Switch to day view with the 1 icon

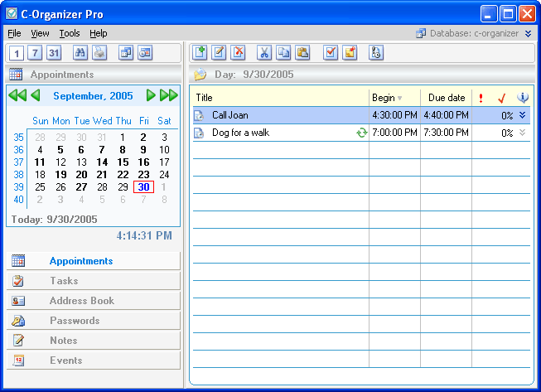coord(17,53)
